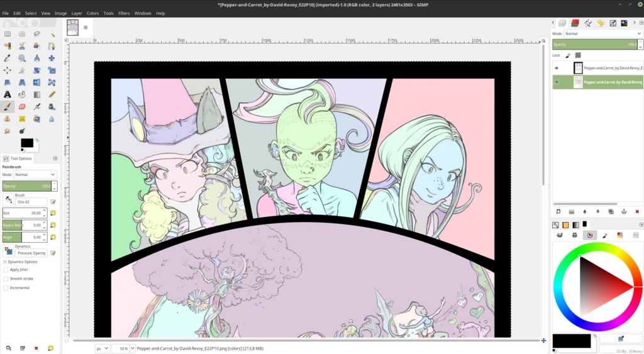Show previous dock tabs with left chevron

(x=553, y=23)
